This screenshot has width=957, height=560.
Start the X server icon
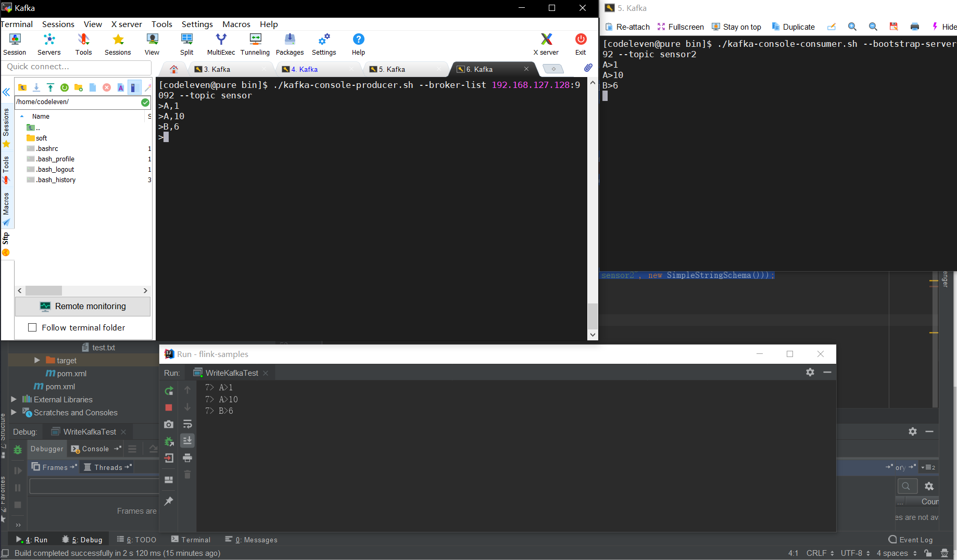coord(546,44)
